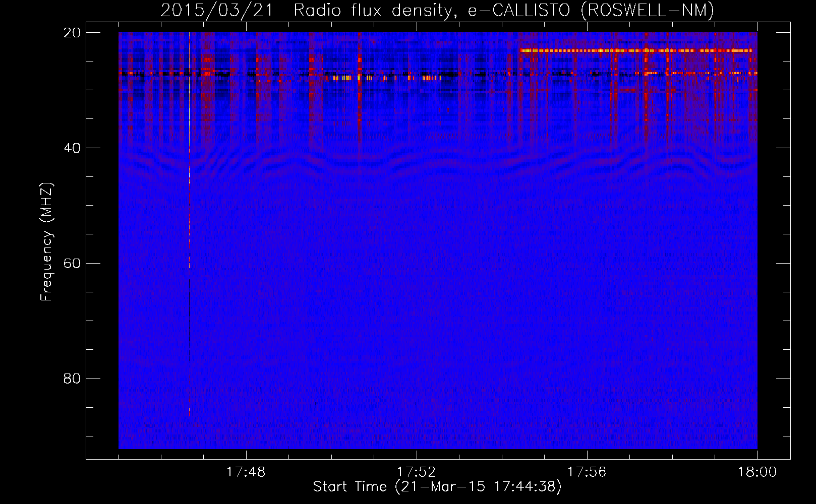Screen dimensions: 816x504
Task: Click the plot title 'Radio flux density, e-CALLISTO'
Action: (432, 11)
